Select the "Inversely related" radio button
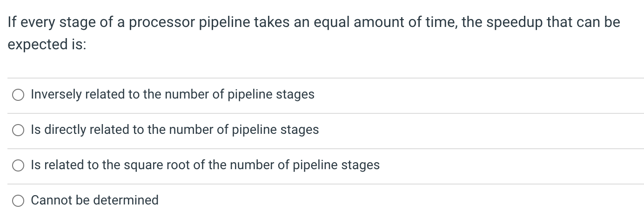 [x=19, y=95]
